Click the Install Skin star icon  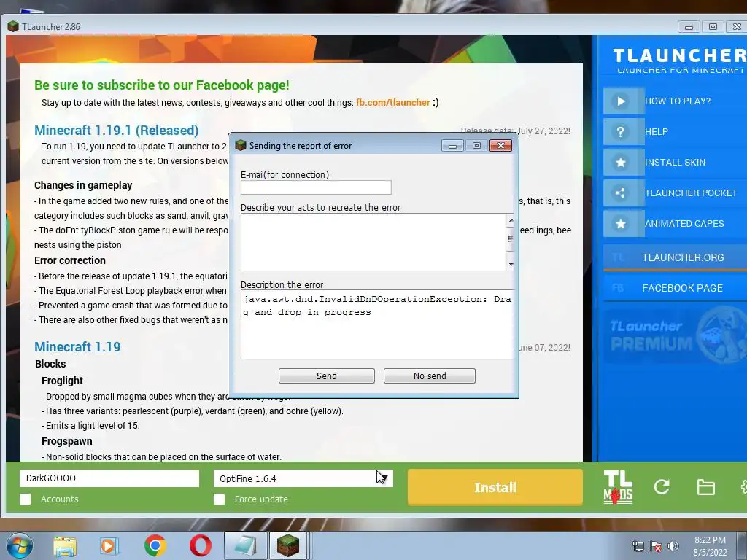tap(620, 163)
